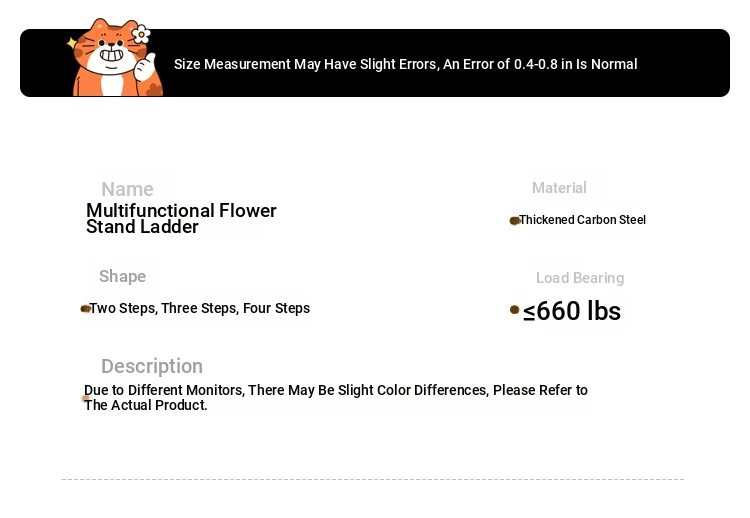The width and height of the screenshot is (750, 518).
Task: Click the Material heading label
Action: tap(559, 187)
